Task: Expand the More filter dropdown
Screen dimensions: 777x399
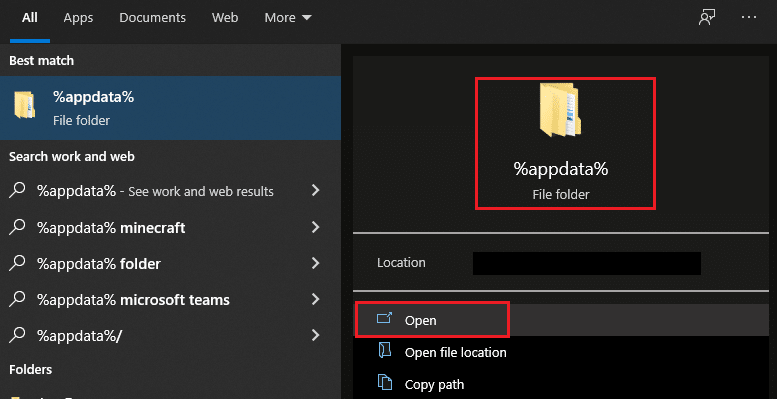Action: pos(288,18)
